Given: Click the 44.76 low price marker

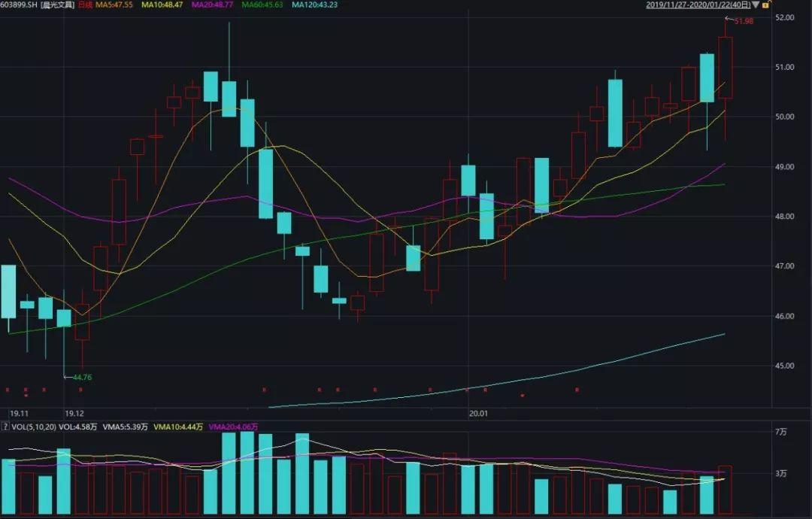Looking at the screenshot, I should pyautogui.click(x=81, y=378).
